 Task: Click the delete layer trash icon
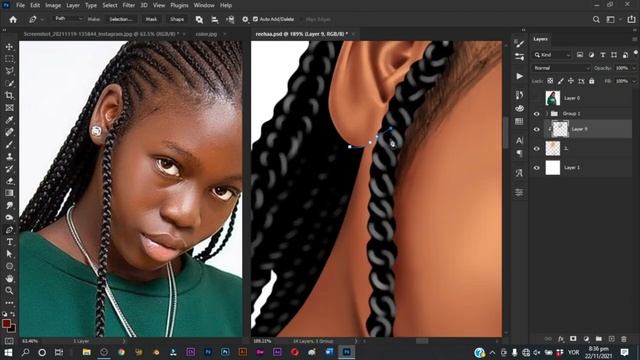(x=624, y=339)
